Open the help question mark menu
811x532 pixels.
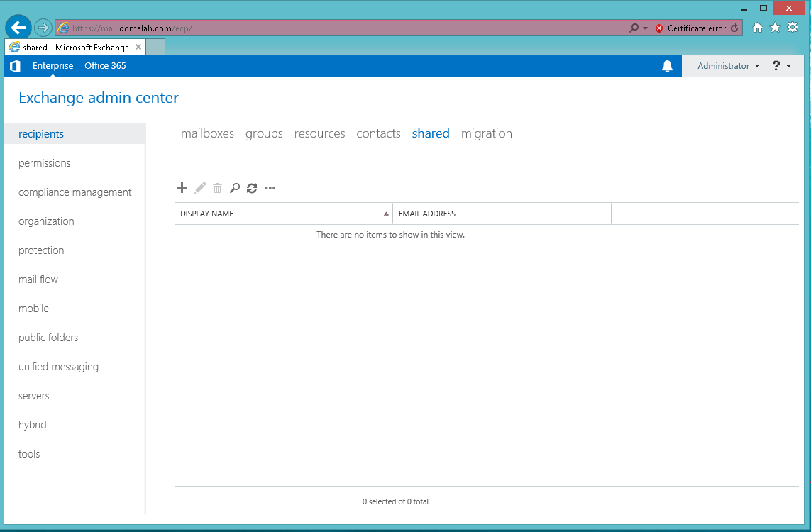pos(781,66)
